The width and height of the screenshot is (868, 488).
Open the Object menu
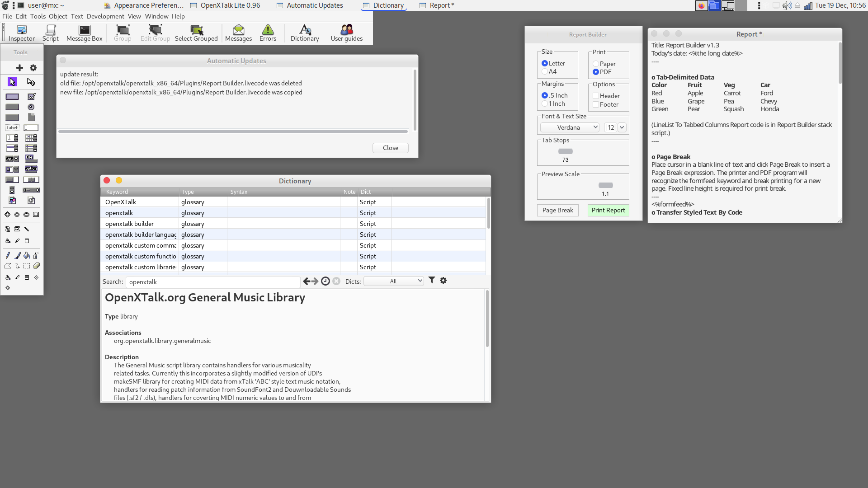(x=58, y=16)
